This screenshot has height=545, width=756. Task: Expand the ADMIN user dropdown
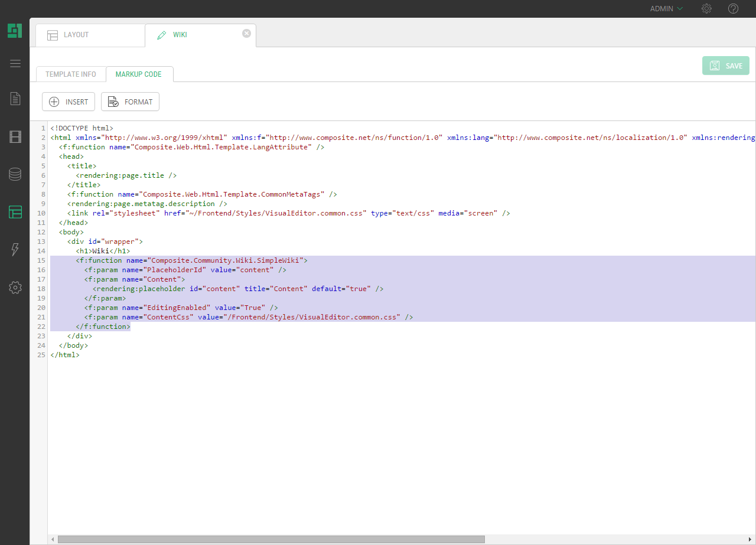coord(666,9)
